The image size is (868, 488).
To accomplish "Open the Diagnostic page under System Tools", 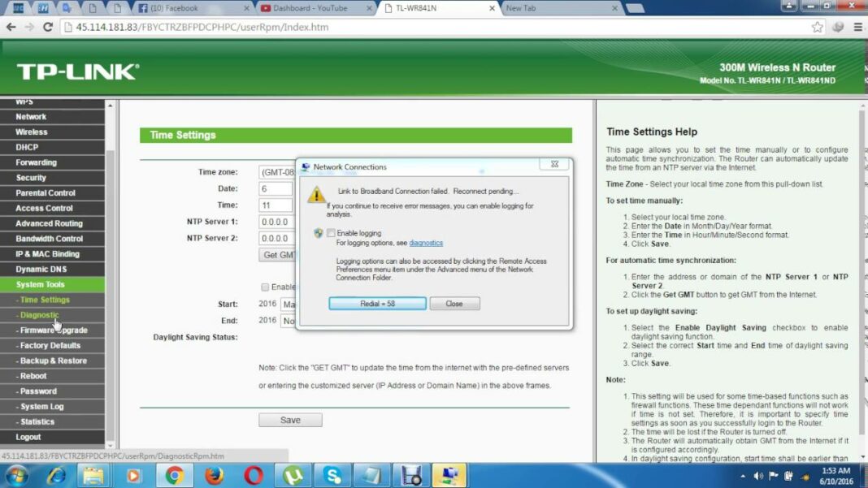I will click(37, 315).
